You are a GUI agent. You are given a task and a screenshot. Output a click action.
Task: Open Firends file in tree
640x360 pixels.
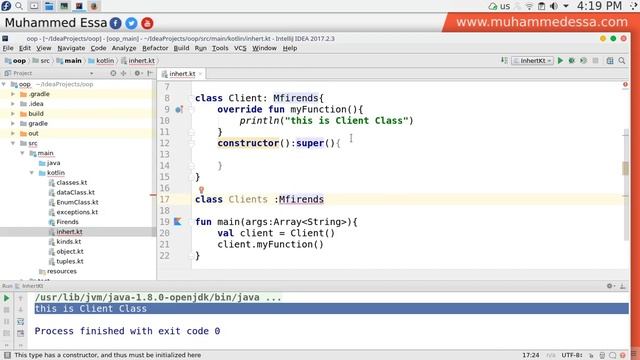[67, 222]
